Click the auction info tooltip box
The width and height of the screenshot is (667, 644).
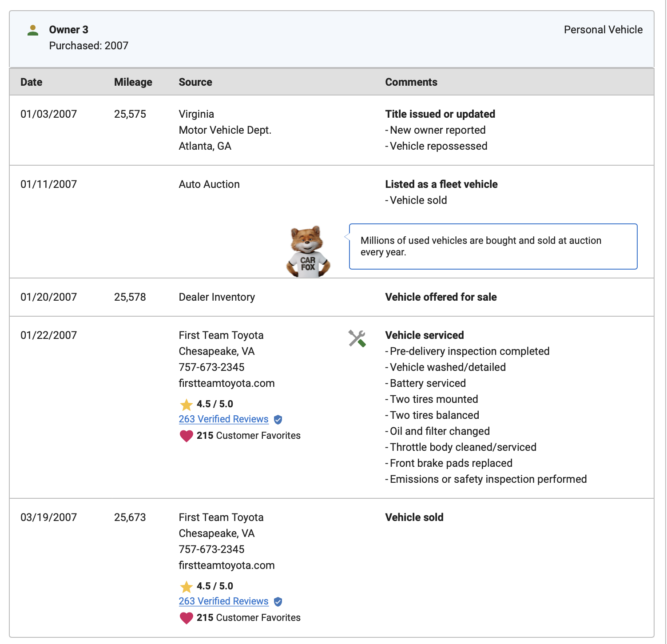click(x=493, y=246)
